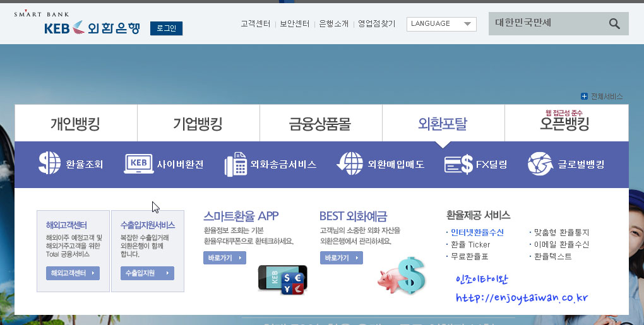This screenshot has width=644, height=325.
Task: Open 무료환율표 link
Action: 470,256
